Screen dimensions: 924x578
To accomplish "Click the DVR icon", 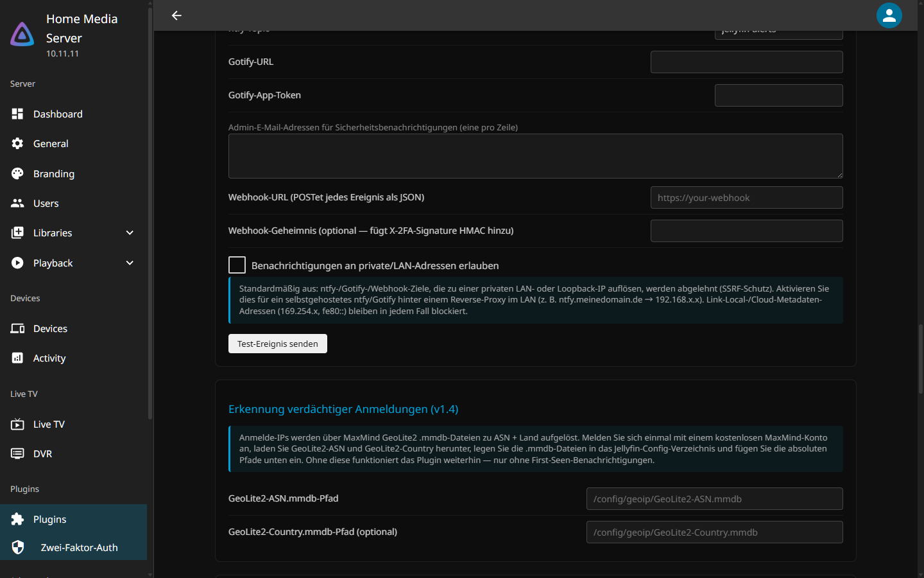I will click(17, 453).
